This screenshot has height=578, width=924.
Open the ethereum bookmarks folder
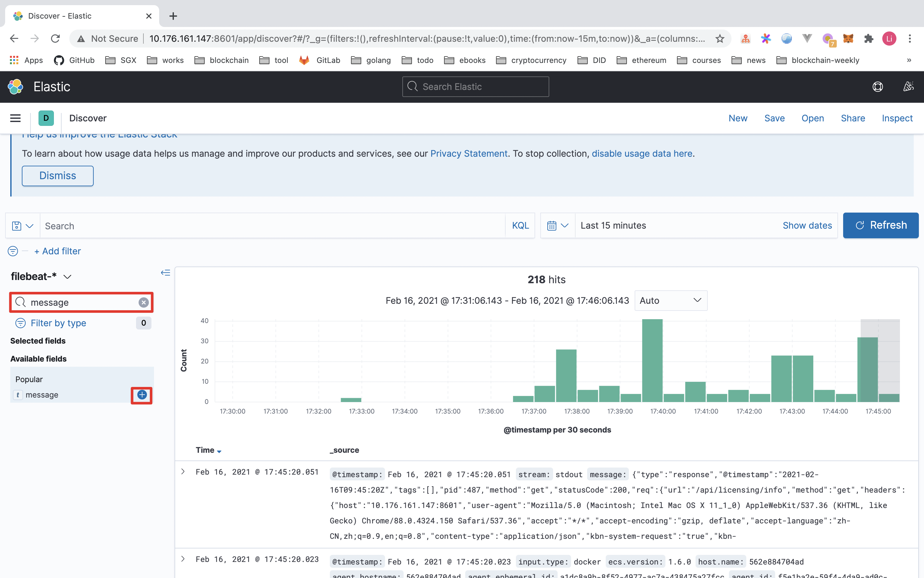coord(641,60)
